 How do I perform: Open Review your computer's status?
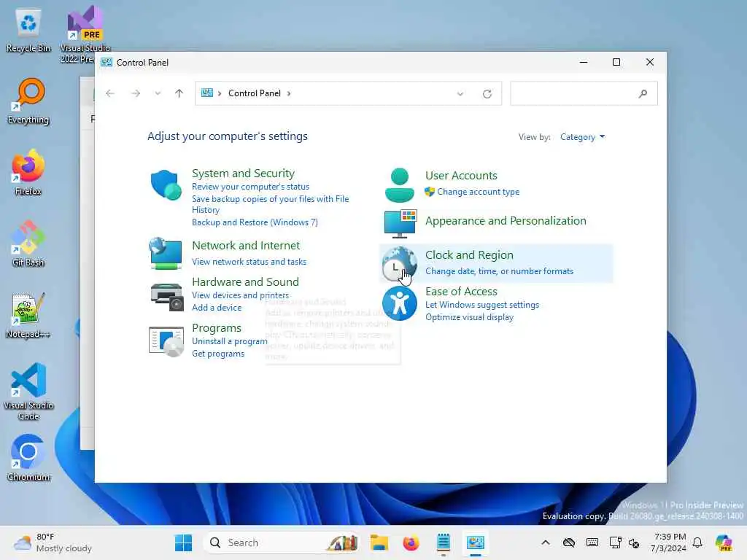[x=251, y=187]
